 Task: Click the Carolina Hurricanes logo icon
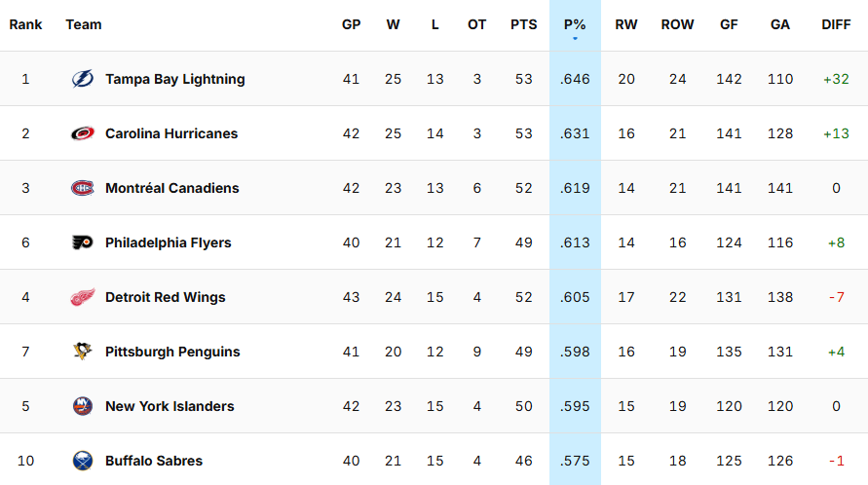pyautogui.click(x=83, y=134)
